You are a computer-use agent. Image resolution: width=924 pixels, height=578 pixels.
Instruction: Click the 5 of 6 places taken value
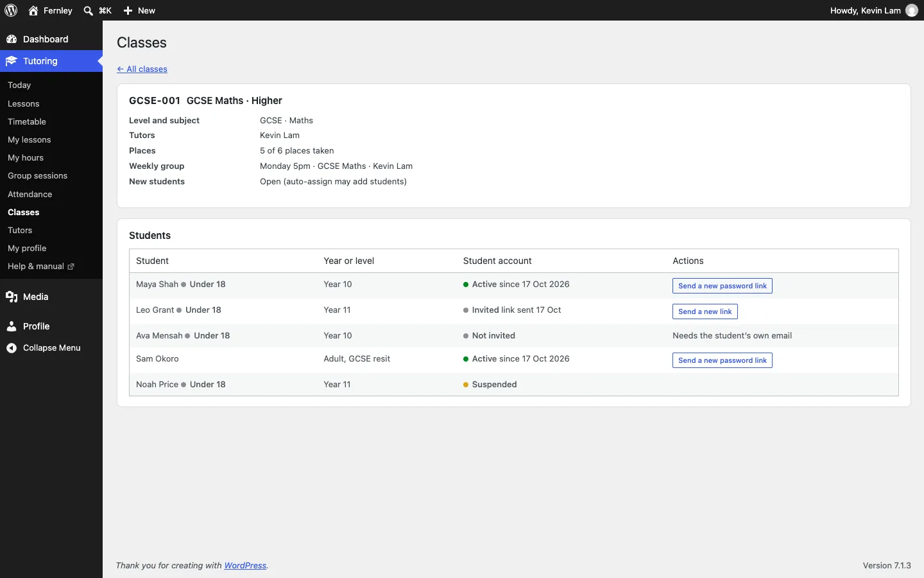click(297, 151)
